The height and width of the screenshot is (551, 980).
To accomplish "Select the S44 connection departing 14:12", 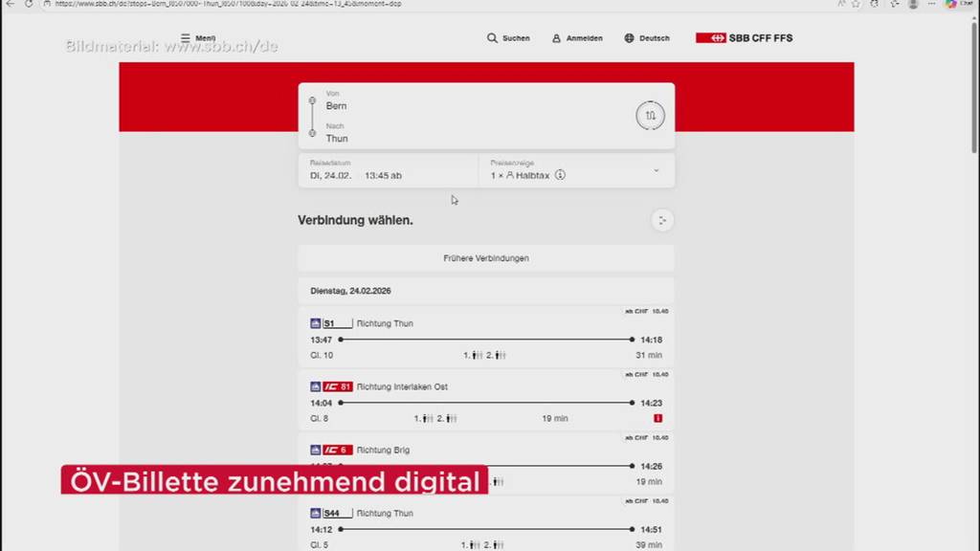I will [485, 529].
